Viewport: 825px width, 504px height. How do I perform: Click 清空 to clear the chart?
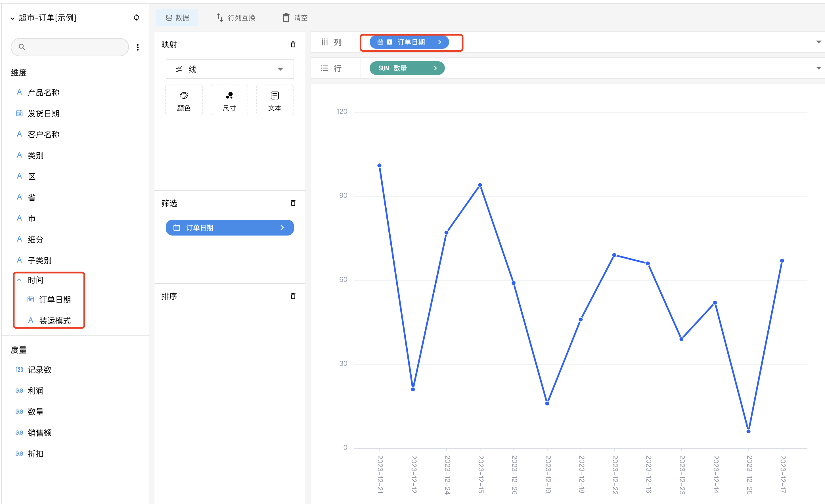[x=295, y=17]
